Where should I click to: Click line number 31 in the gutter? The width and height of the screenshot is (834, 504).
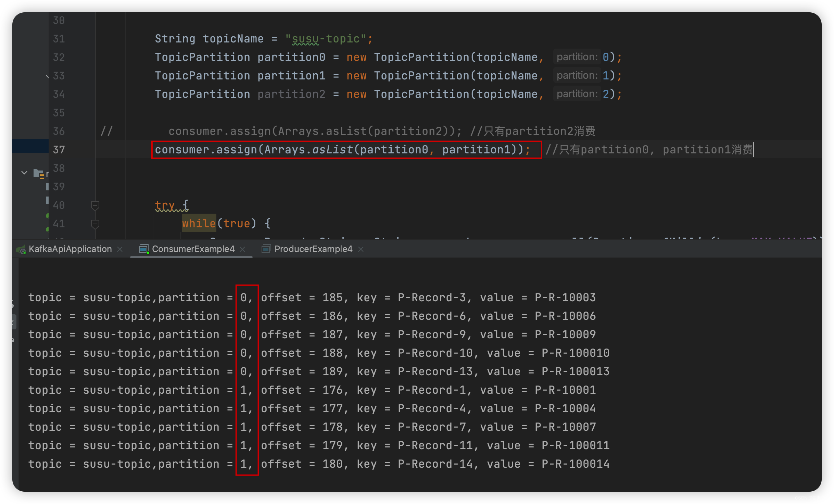[x=59, y=39]
